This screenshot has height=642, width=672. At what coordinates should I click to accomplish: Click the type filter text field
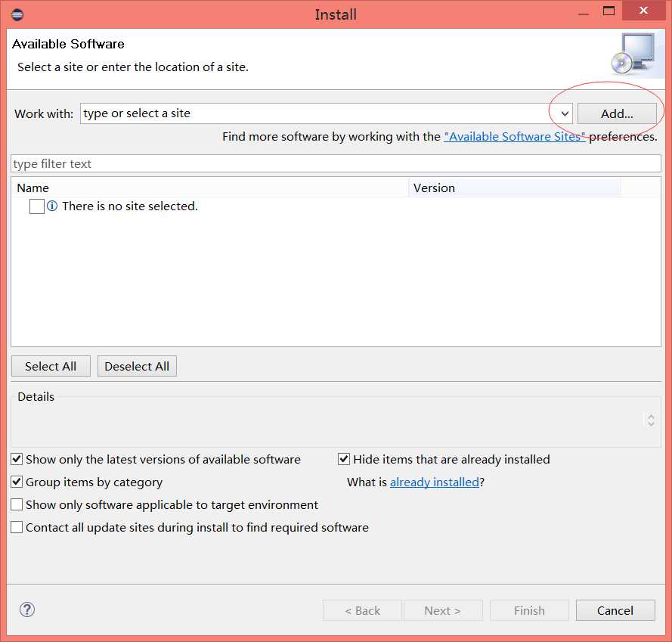point(336,164)
